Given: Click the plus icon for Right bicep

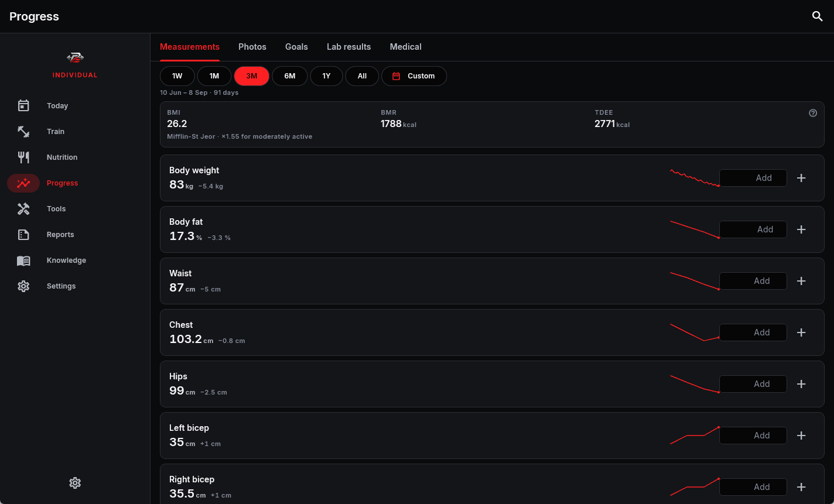Looking at the screenshot, I should pos(802,487).
